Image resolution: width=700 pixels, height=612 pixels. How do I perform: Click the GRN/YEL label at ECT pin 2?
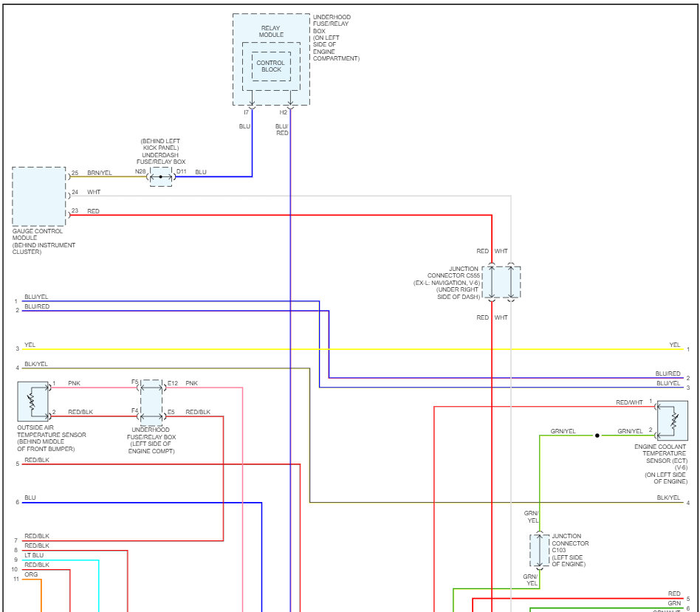click(x=631, y=431)
